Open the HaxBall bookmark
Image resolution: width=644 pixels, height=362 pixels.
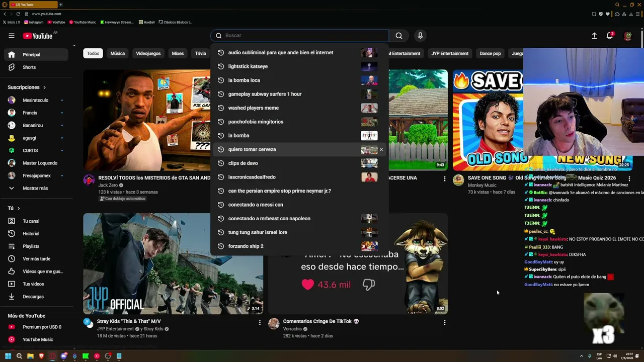[147, 22]
